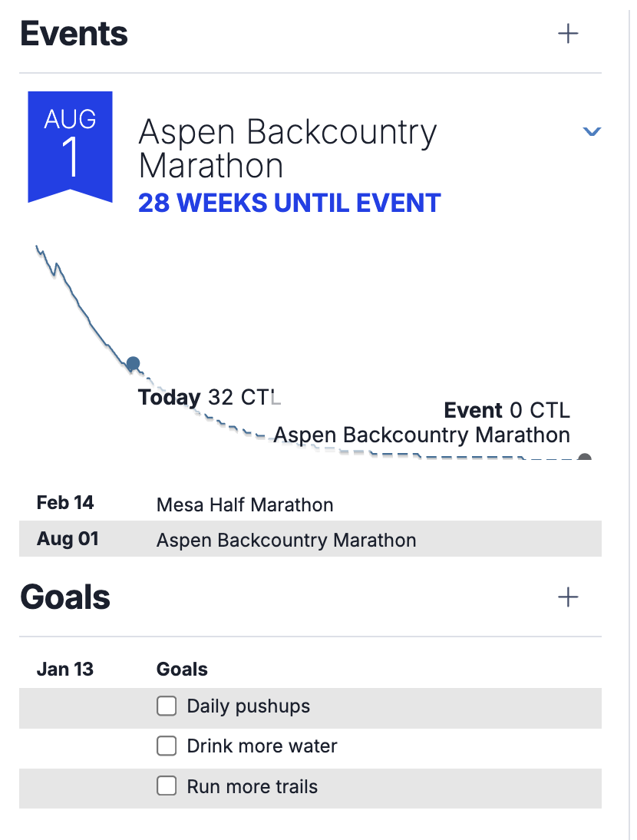Image resolution: width=637 pixels, height=840 pixels.
Task: Click the Event endpoint dot on chart
Action: tap(585, 458)
